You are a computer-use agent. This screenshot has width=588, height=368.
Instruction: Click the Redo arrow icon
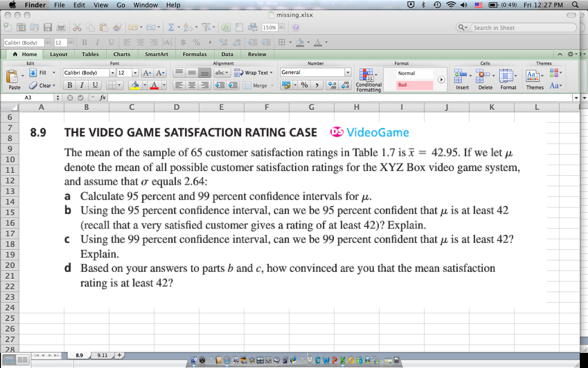tap(150, 28)
